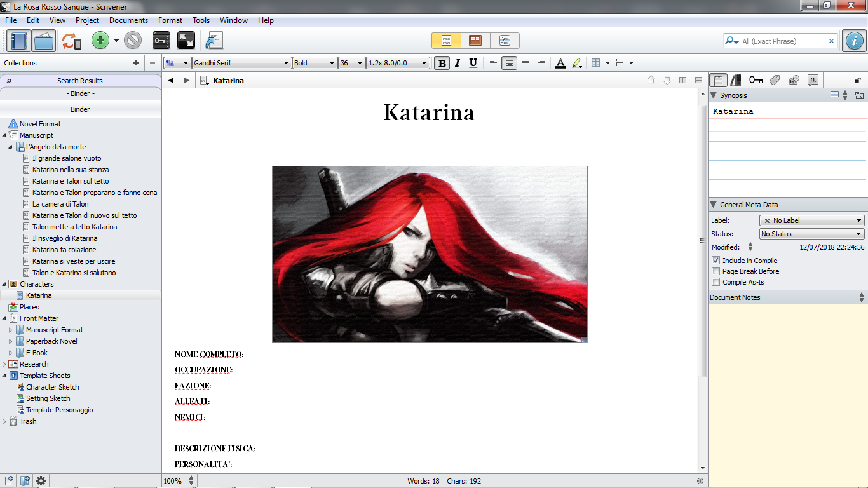Select highlight color marker
The width and height of the screenshot is (868, 488).
click(x=576, y=63)
